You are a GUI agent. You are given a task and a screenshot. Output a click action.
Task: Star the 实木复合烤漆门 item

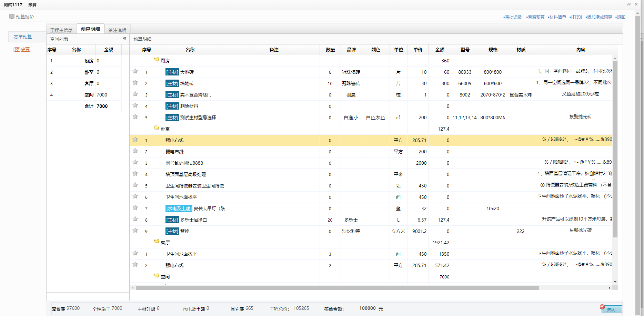[x=135, y=94]
